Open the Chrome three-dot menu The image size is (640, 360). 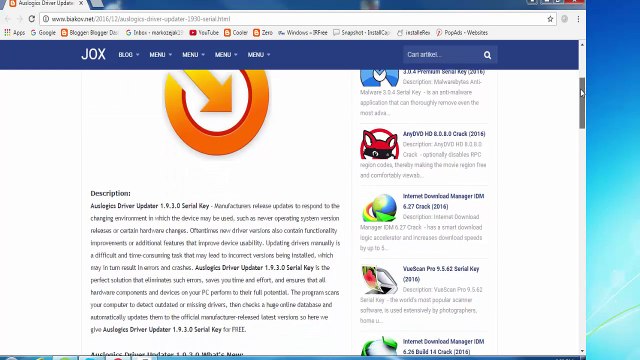(578, 19)
